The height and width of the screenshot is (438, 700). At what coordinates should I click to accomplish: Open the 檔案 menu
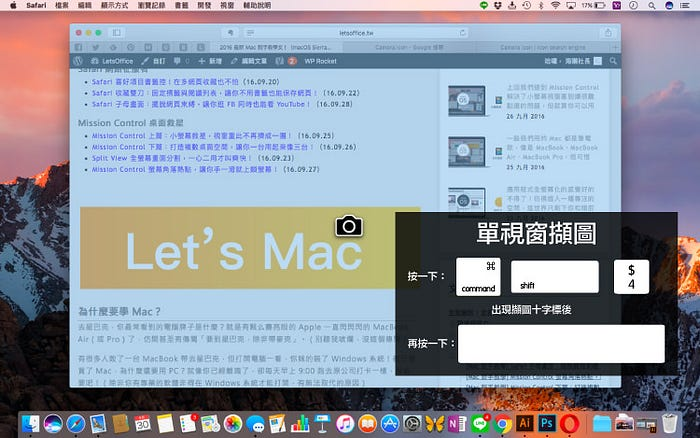click(x=62, y=5)
